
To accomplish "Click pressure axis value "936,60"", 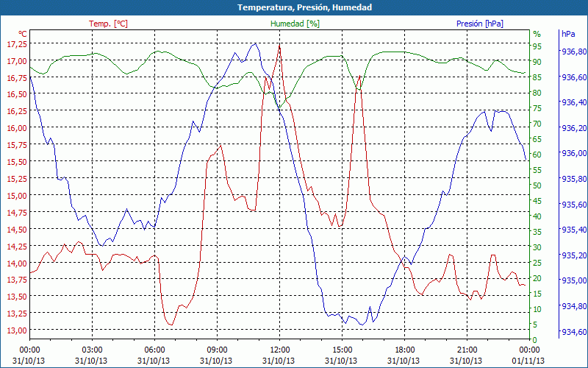I will coord(574,77).
